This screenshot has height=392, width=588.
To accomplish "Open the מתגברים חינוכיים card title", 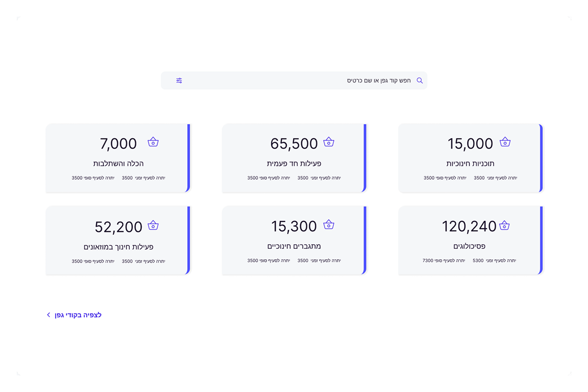I will pyautogui.click(x=294, y=246).
